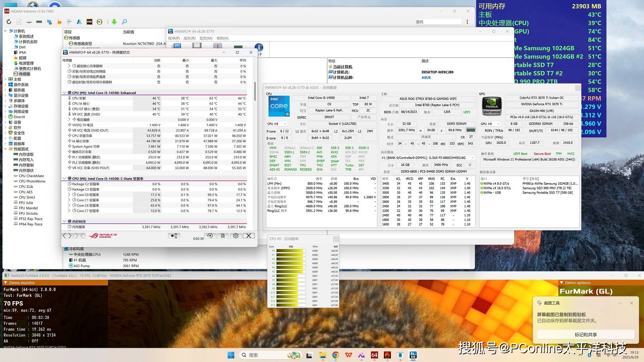
Task: Open the 报告(R) menu in HWiNFO
Action: (x=189, y=38)
